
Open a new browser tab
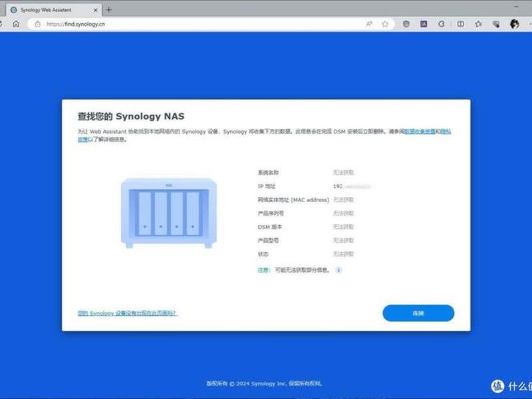(x=109, y=10)
